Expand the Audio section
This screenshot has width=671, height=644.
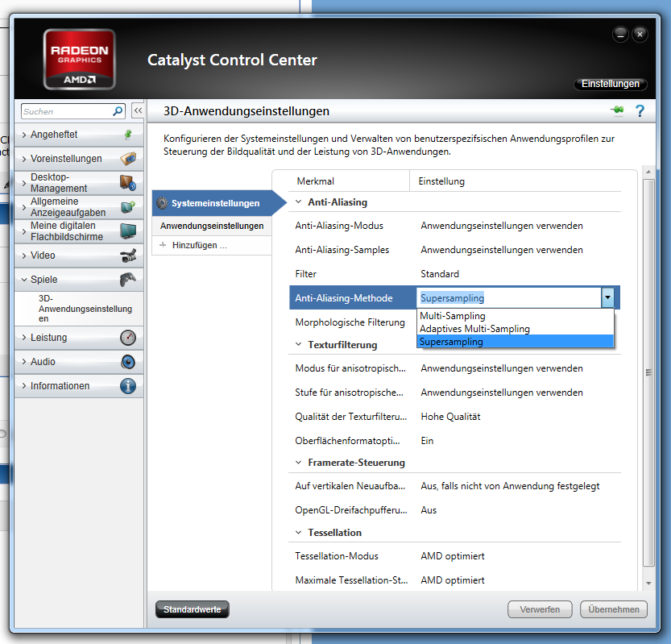(x=24, y=362)
